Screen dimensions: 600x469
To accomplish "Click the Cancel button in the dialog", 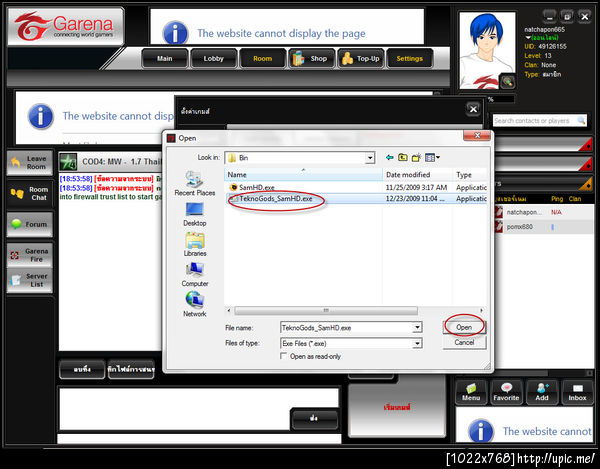I will (x=464, y=342).
